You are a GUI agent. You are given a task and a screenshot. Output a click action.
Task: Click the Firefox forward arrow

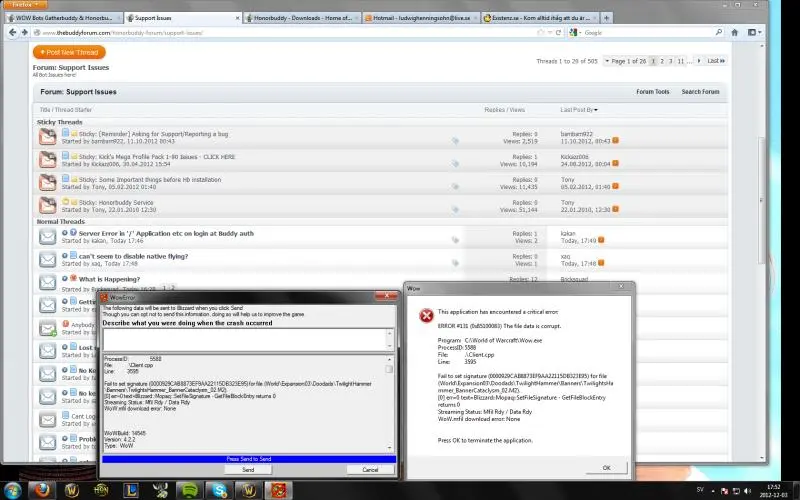point(24,32)
